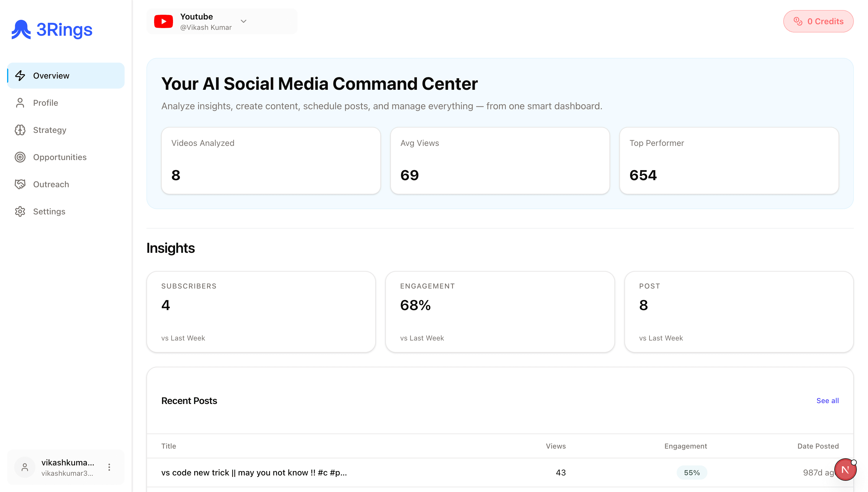868x492 pixels.
Task: Select the Overview lightning icon
Action: (x=20, y=75)
